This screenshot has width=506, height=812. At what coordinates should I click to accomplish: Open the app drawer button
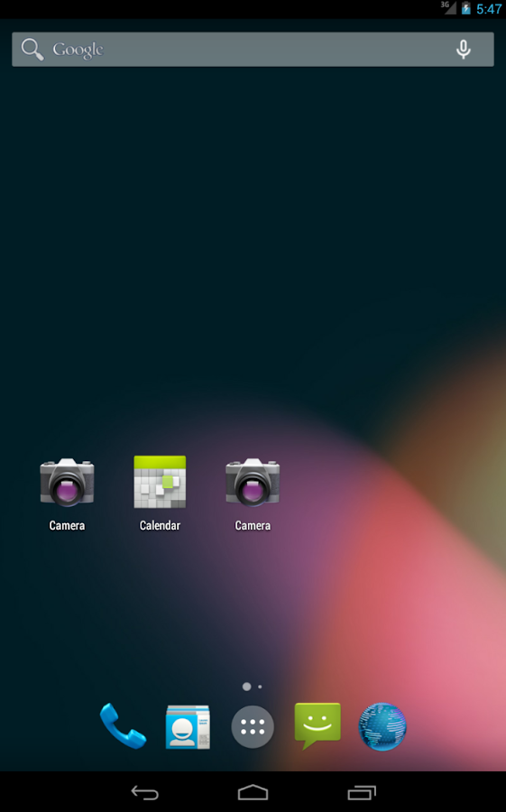click(x=253, y=726)
